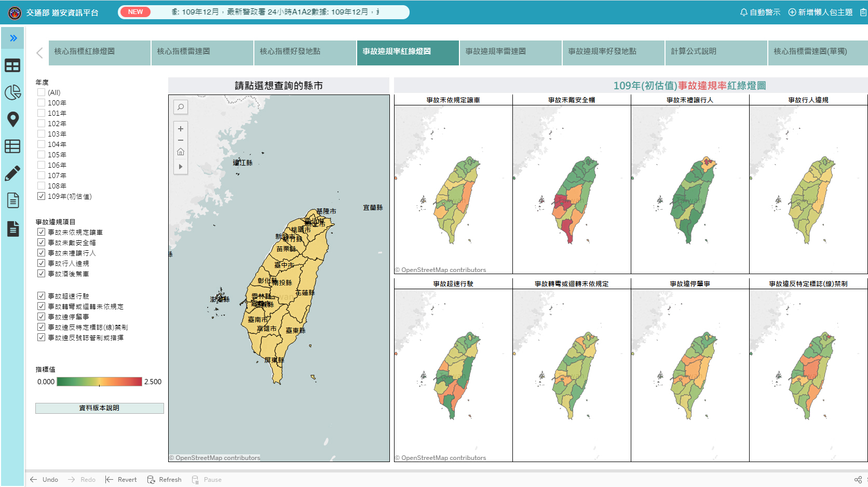Viewport: 868px width, 487px height.
Task: Toggle the (All) year checkbox
Action: tap(41, 92)
